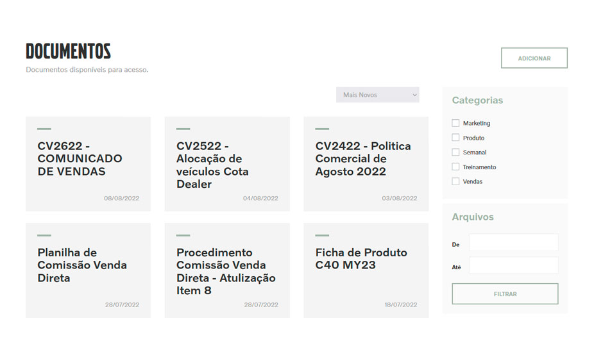
Task: Click the DOCUMENTOS page heading
Action: click(68, 51)
